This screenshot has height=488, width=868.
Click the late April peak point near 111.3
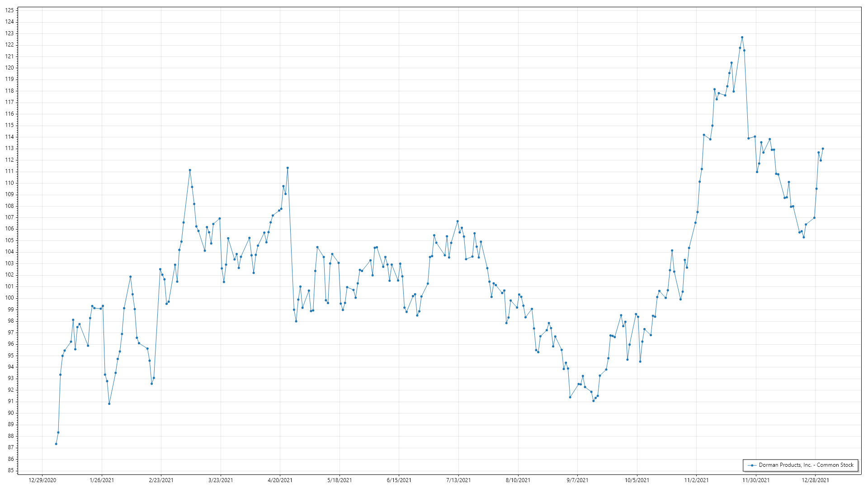288,168
